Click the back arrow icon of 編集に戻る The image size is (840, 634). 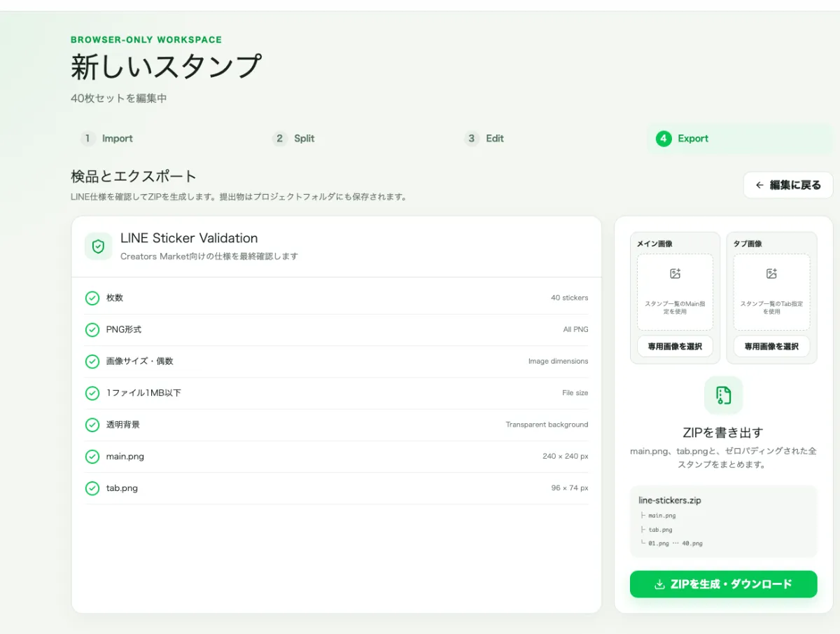759,186
